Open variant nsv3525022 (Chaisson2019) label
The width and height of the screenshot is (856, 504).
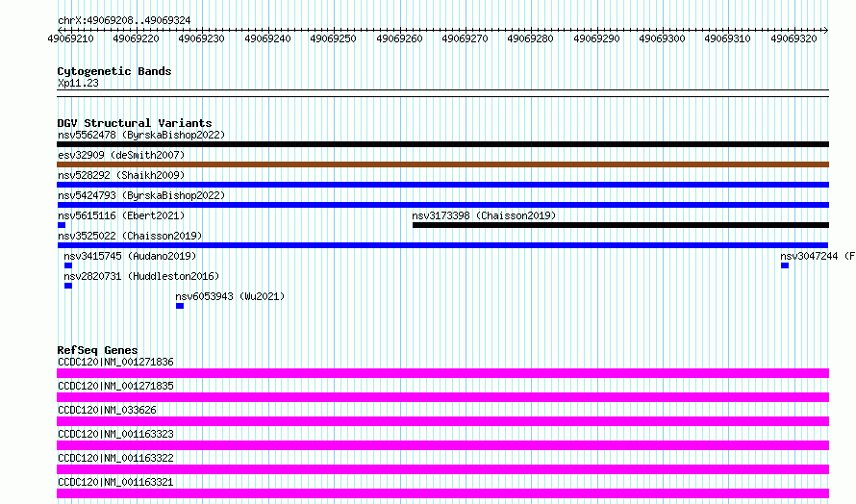click(x=130, y=236)
